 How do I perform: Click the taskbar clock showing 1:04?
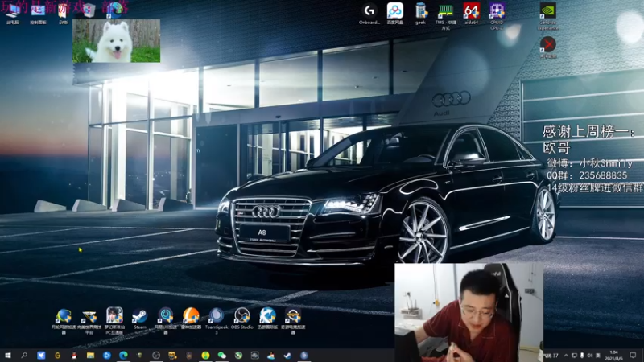[x=614, y=355]
